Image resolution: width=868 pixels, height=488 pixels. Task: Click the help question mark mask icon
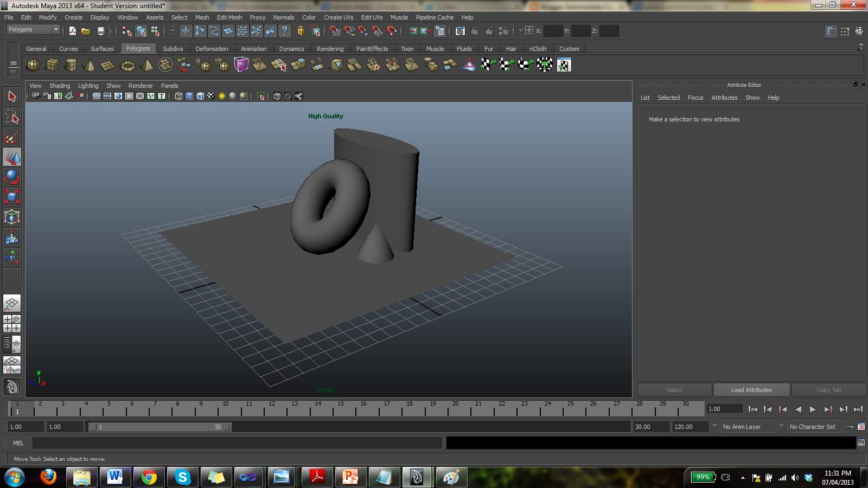[x=284, y=31]
